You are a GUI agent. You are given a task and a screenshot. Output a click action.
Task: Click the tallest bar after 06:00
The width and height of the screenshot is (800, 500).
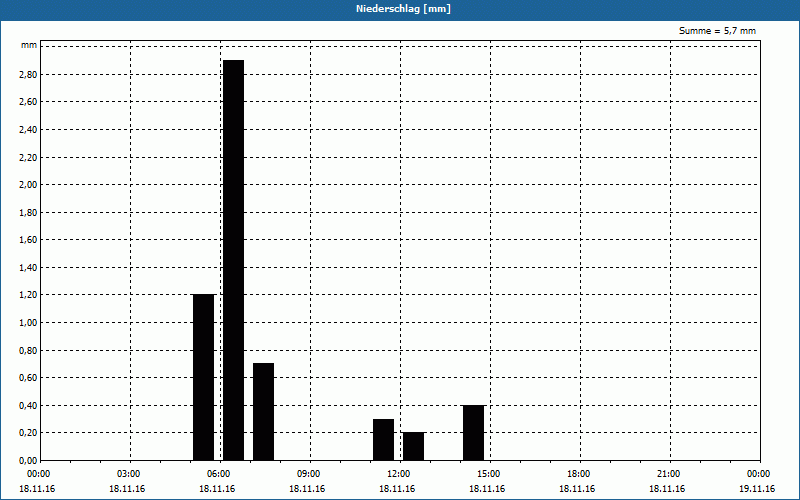pyautogui.click(x=234, y=260)
